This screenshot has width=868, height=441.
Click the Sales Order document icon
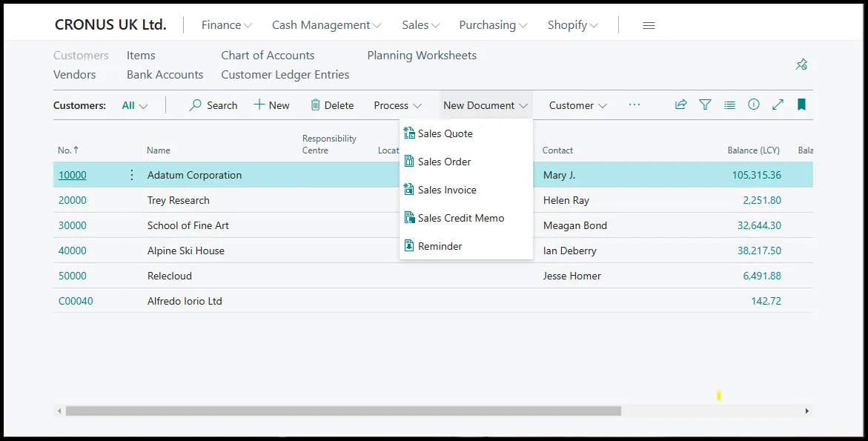click(409, 161)
